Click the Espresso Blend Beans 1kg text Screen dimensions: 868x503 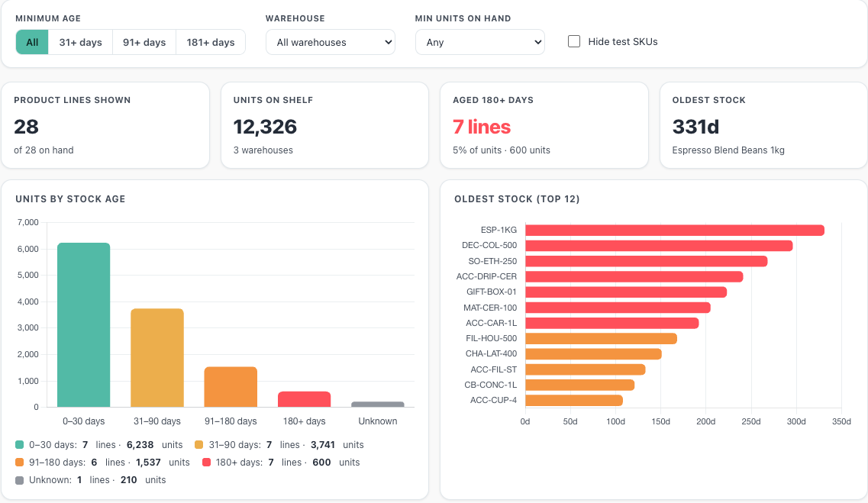(x=728, y=150)
